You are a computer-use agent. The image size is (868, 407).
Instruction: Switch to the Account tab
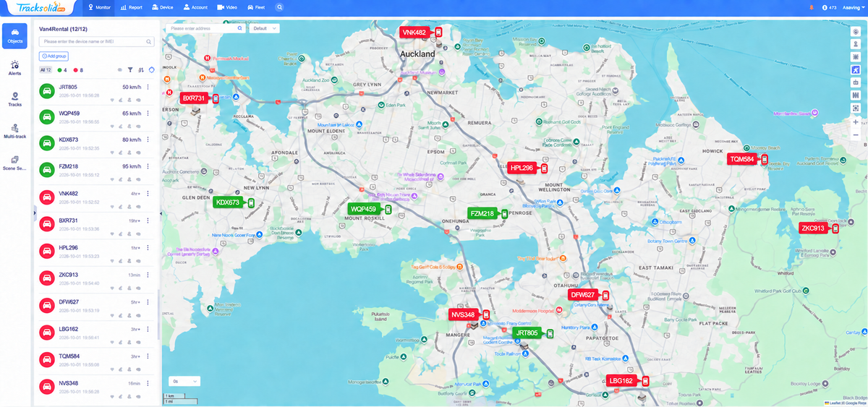point(196,7)
